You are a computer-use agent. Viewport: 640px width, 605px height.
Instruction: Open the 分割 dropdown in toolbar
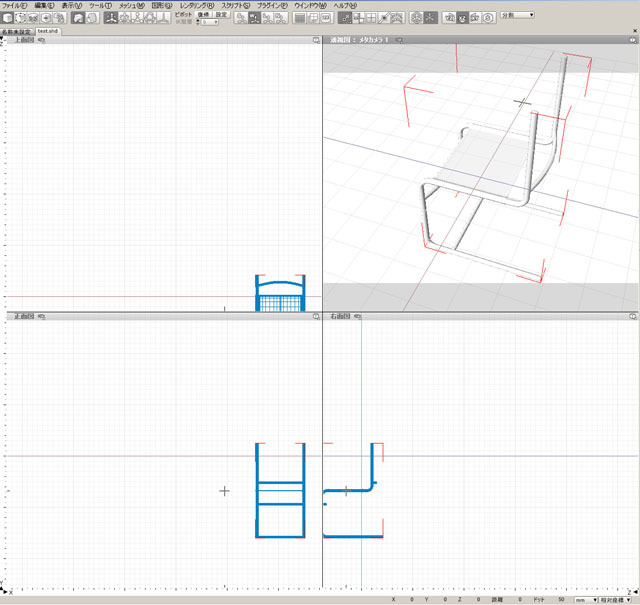coord(517,15)
